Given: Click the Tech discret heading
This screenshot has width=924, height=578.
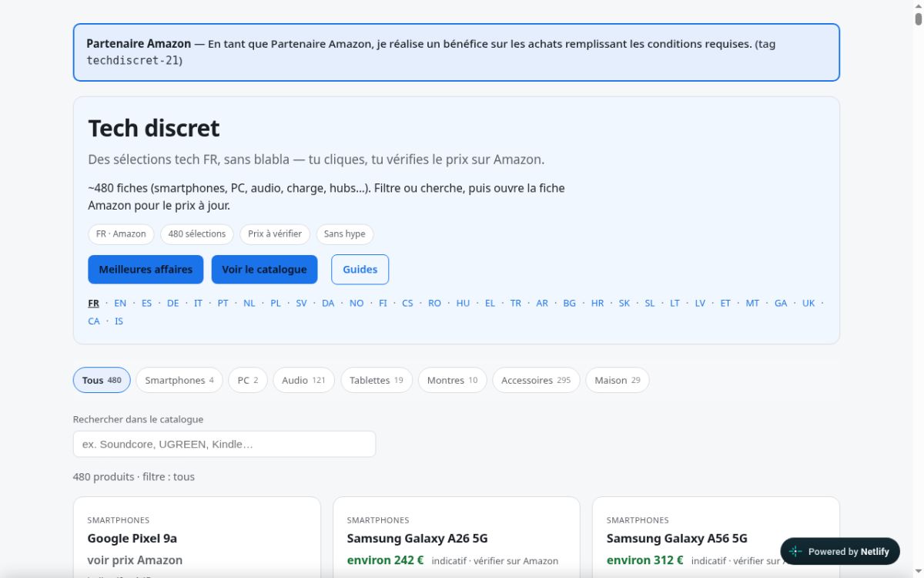Looking at the screenshot, I should coord(154,128).
